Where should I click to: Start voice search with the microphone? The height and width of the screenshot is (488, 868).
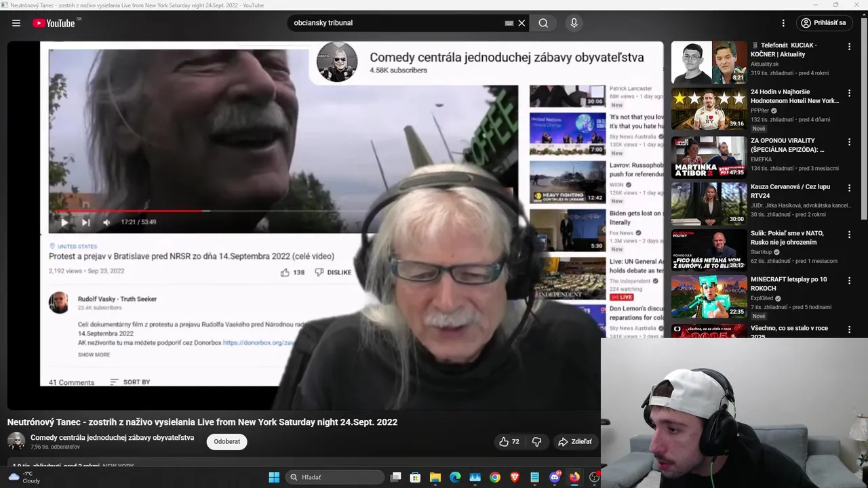[x=574, y=23]
